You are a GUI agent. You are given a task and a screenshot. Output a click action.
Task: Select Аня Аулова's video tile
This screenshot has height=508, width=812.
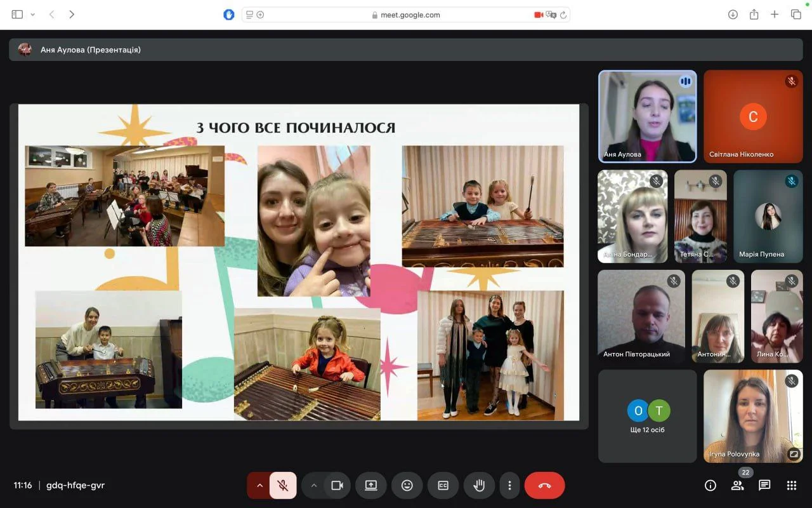[648, 116]
